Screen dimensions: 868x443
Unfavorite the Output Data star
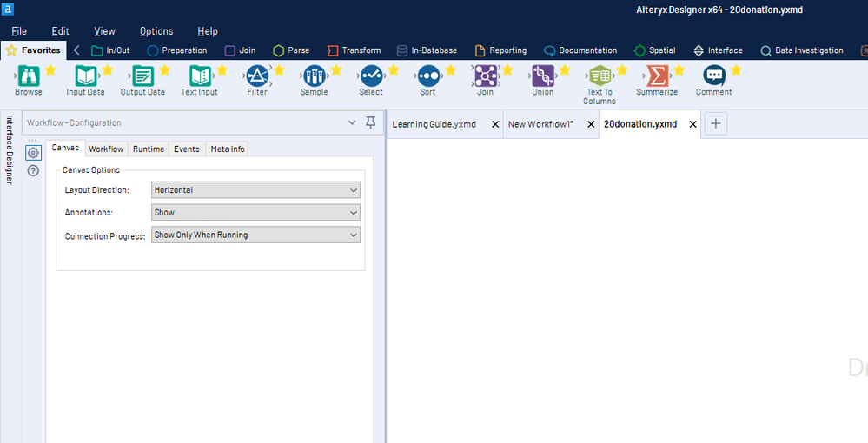(164, 69)
